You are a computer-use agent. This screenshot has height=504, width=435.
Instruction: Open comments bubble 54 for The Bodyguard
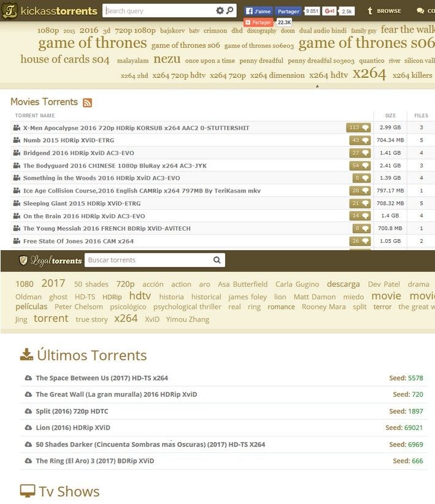click(x=360, y=166)
